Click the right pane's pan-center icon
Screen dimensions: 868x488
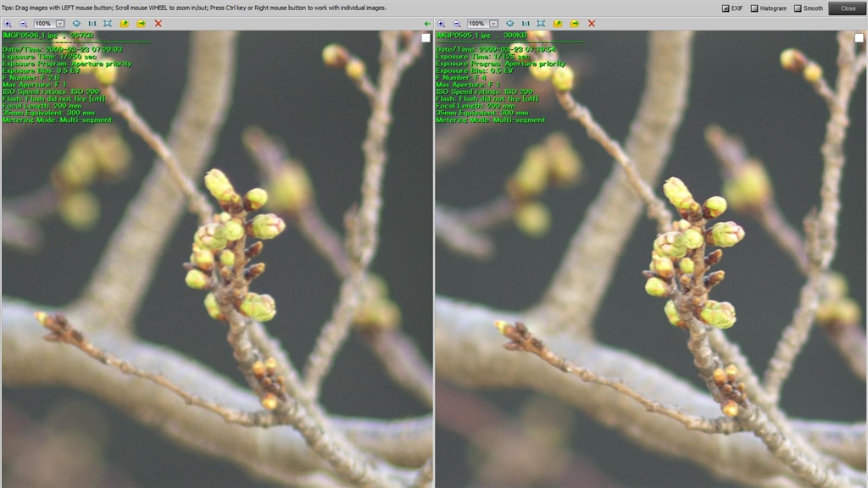pos(509,24)
